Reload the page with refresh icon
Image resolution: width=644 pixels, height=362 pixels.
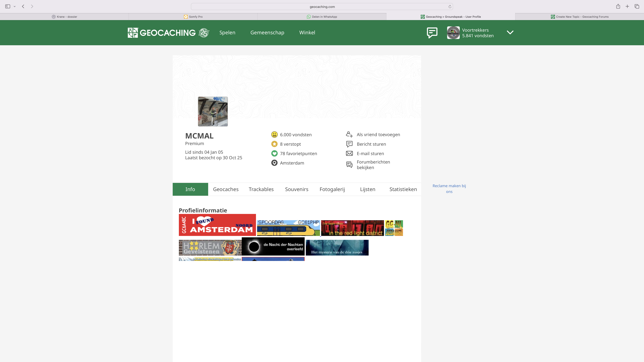(450, 7)
